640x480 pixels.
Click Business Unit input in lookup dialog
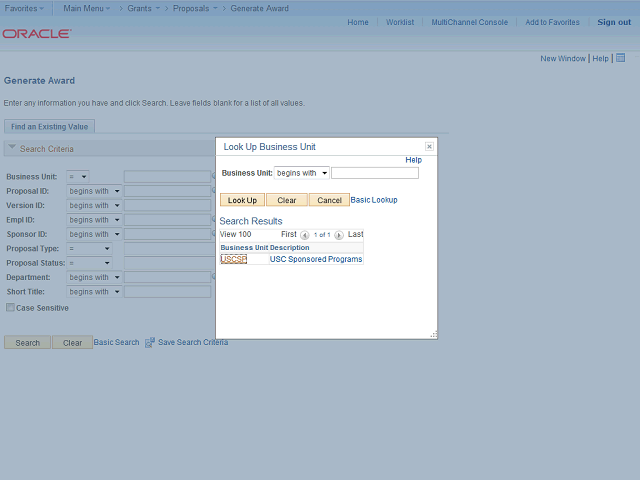click(x=375, y=173)
